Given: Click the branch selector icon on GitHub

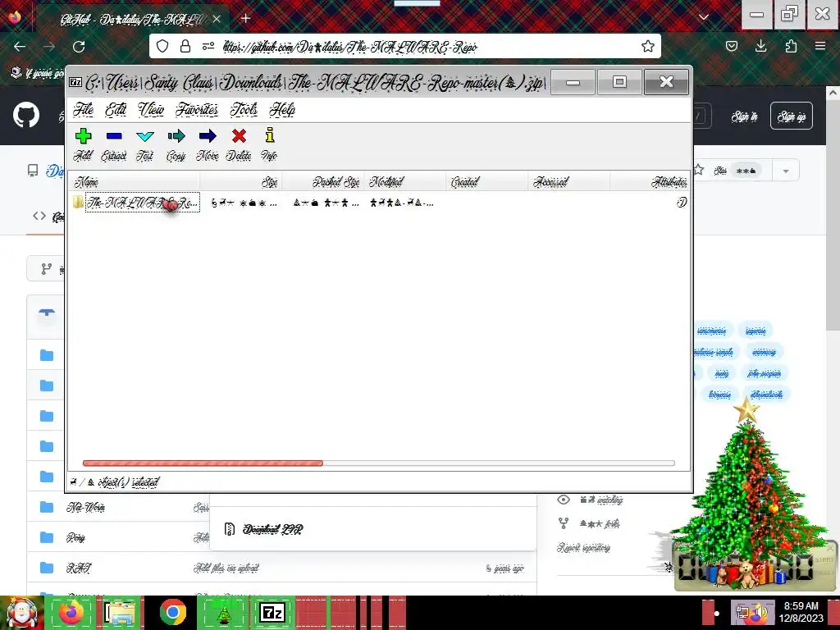Looking at the screenshot, I should tap(47, 269).
